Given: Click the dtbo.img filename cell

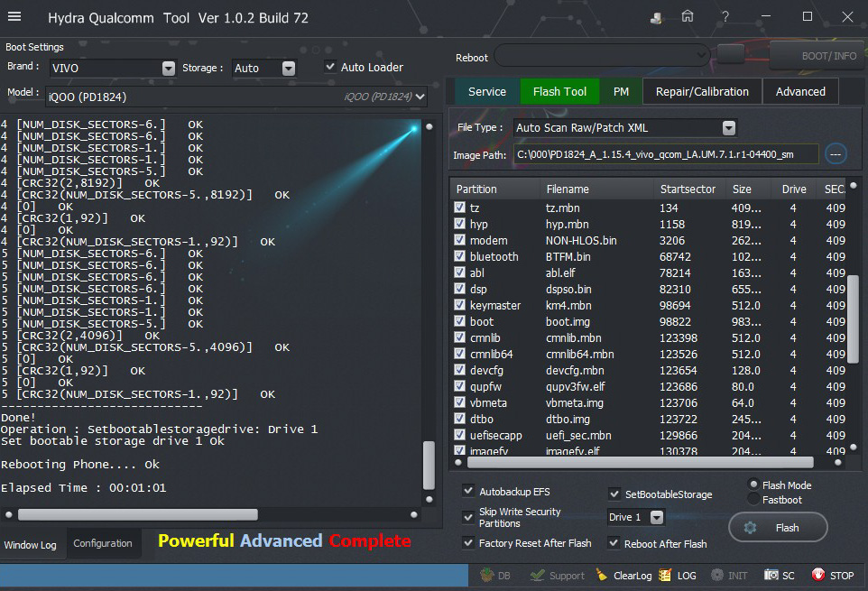Looking at the screenshot, I should 568,419.
